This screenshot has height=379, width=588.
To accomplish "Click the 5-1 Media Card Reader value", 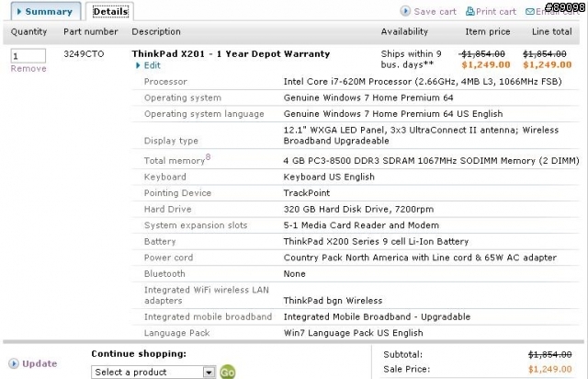I will pyautogui.click(x=361, y=225).
